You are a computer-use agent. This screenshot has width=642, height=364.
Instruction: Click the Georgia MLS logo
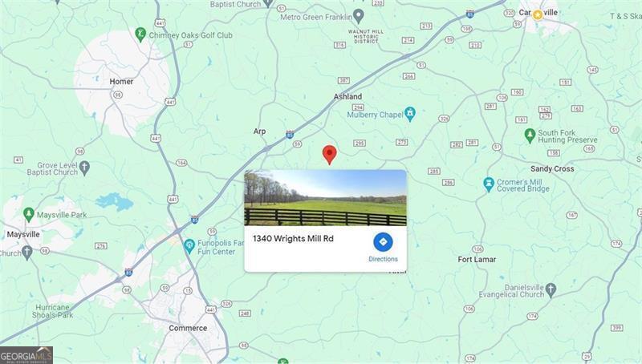(26, 355)
